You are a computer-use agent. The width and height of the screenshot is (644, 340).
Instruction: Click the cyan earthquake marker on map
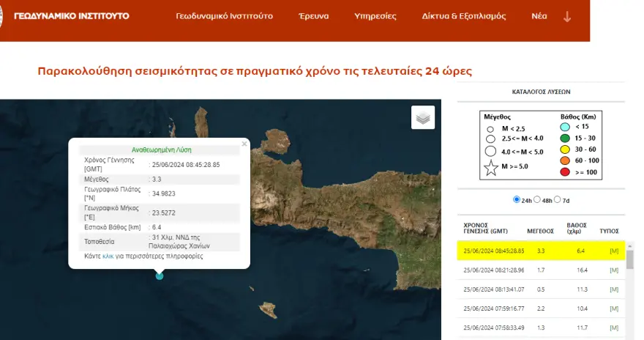[x=160, y=276]
